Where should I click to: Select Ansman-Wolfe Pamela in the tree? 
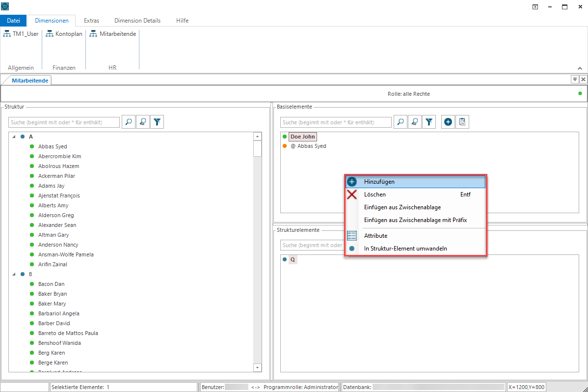coord(66,254)
